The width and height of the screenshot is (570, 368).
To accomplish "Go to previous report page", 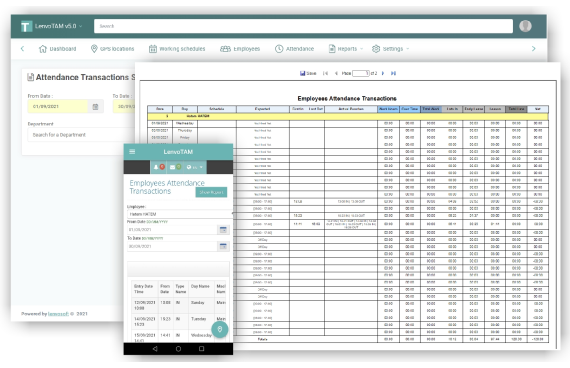I will (x=336, y=73).
